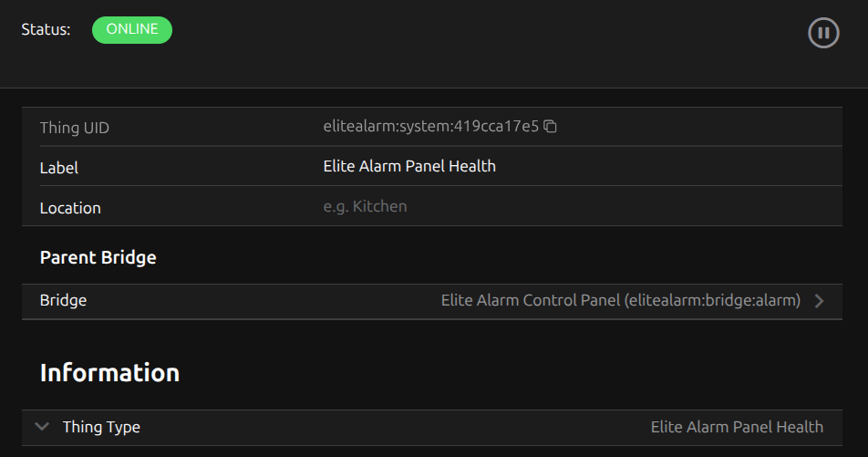Click the 'Thing Type' row label
This screenshot has width=868, height=457.
pyautogui.click(x=101, y=427)
